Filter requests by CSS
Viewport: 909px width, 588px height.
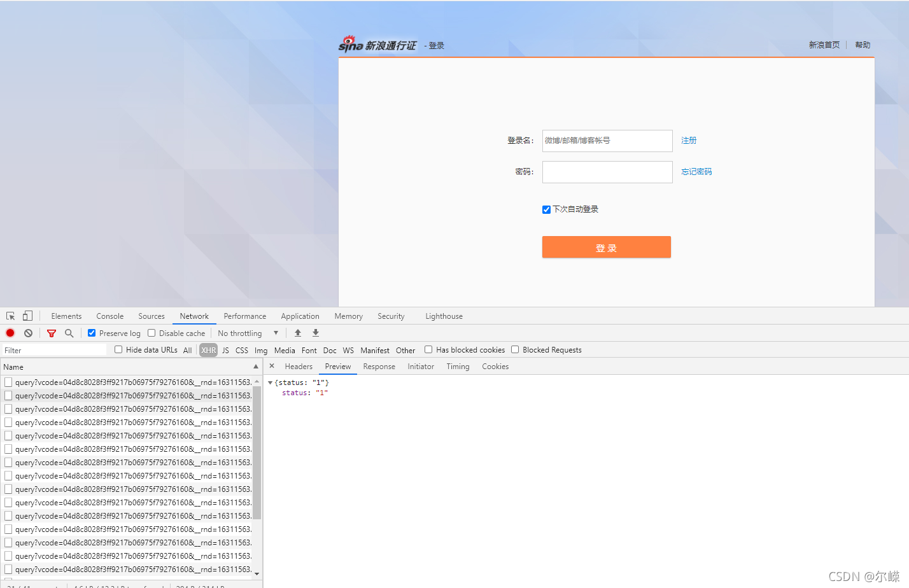click(242, 350)
